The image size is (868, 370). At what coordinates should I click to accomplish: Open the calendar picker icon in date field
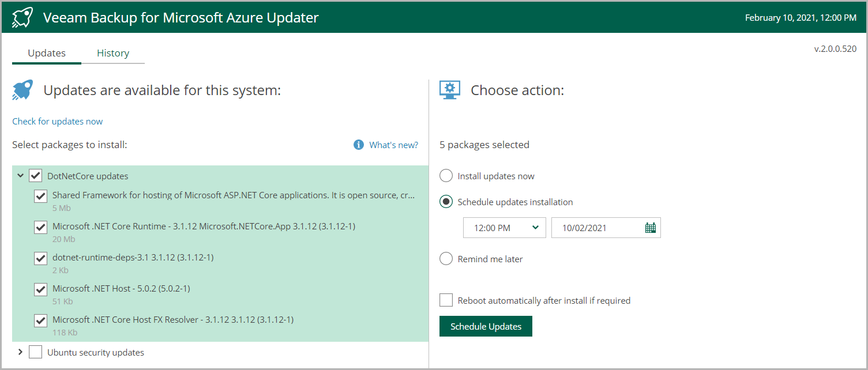[651, 228]
